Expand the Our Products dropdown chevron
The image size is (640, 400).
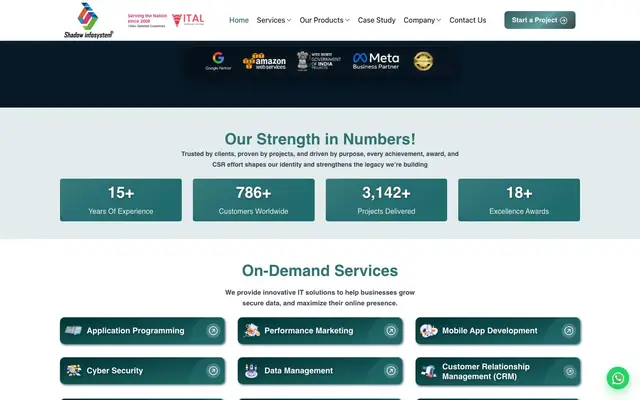click(x=347, y=20)
